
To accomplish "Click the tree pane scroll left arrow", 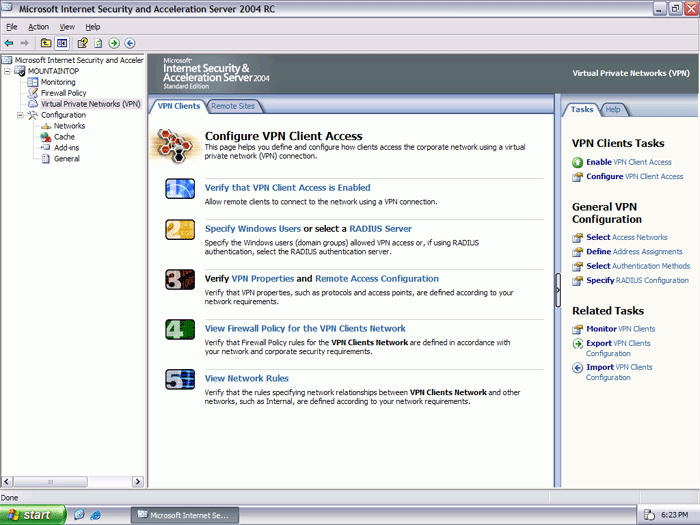I will [x=7, y=482].
